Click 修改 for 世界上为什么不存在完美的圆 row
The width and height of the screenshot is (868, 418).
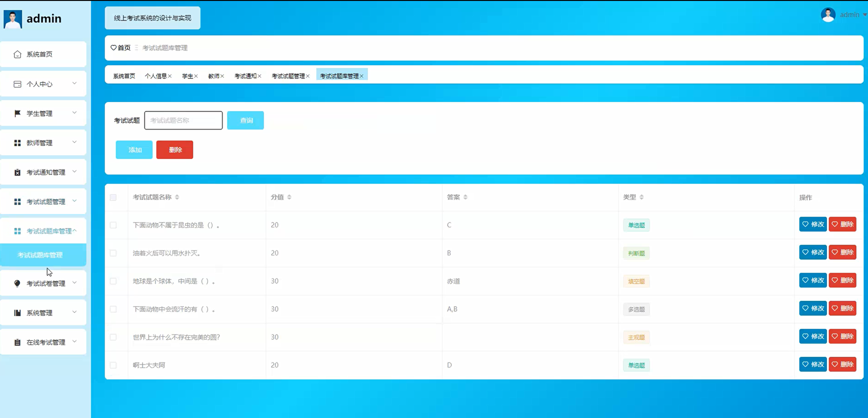813,336
